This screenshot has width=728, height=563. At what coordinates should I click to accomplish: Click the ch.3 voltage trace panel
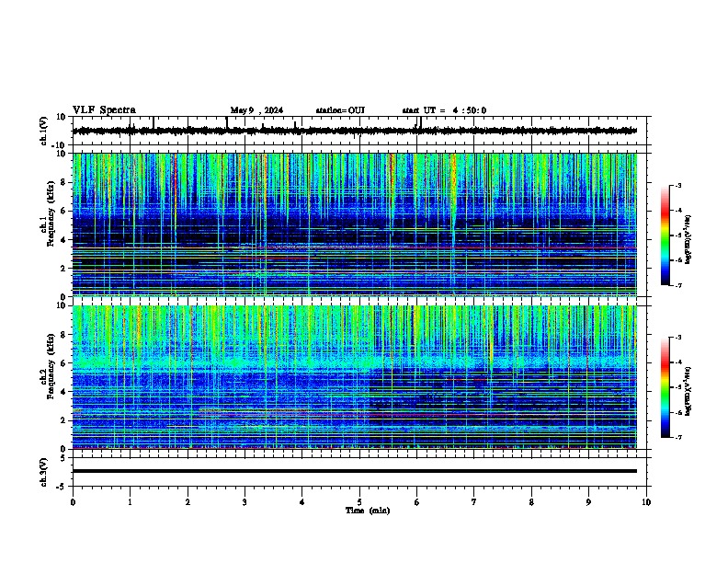pos(358,472)
